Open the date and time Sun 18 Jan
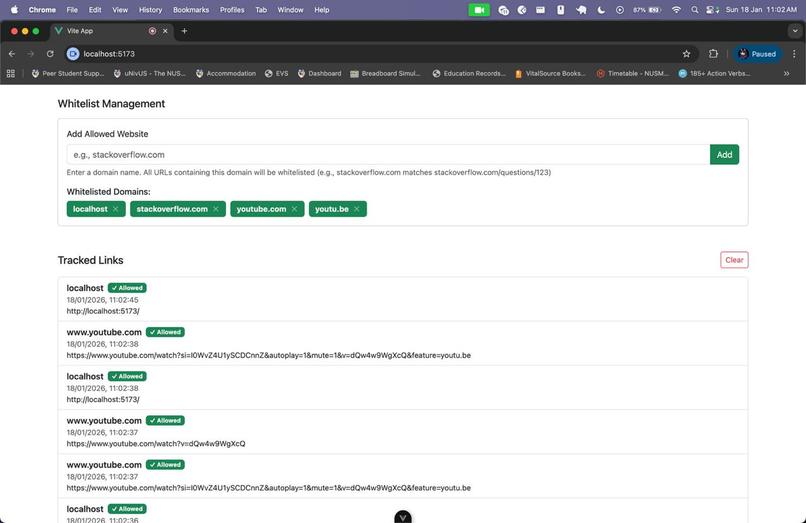The height and width of the screenshot is (523, 806). point(761,10)
